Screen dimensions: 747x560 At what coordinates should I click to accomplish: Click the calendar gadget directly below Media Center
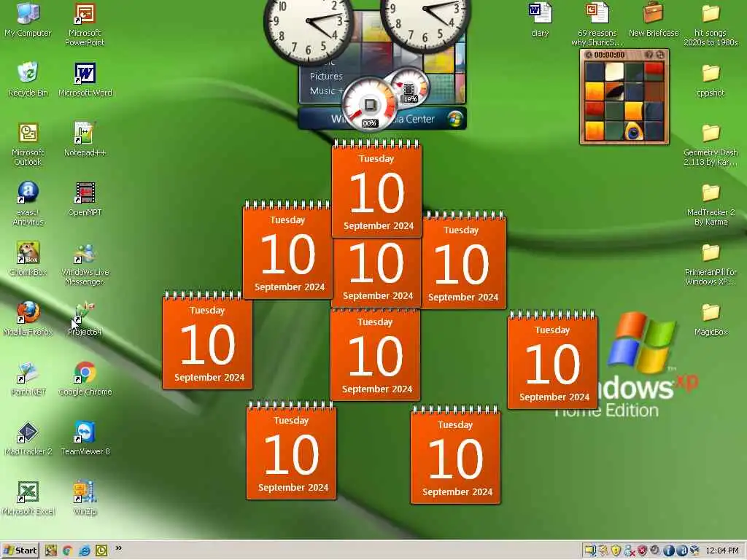(376, 188)
